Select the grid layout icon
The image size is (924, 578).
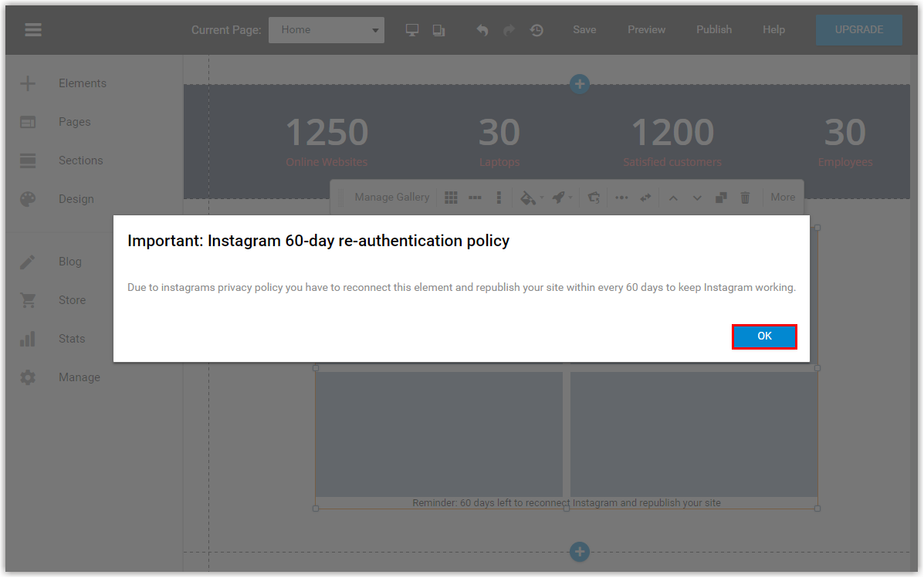tap(451, 198)
